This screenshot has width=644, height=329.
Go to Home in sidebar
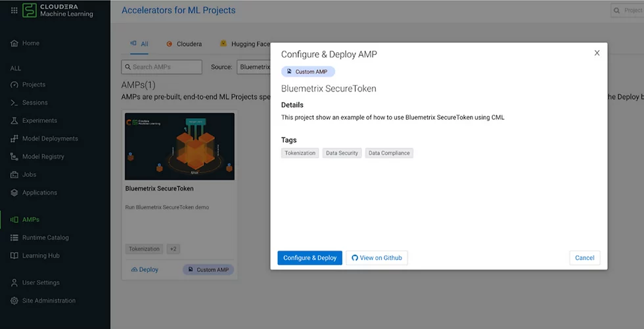[30, 43]
